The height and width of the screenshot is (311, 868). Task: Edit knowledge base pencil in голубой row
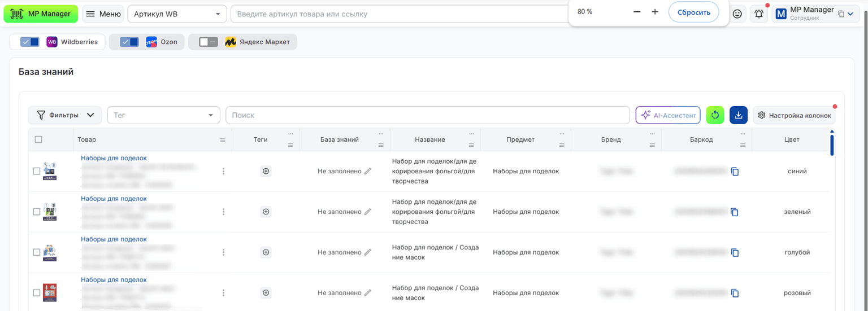[x=368, y=252]
